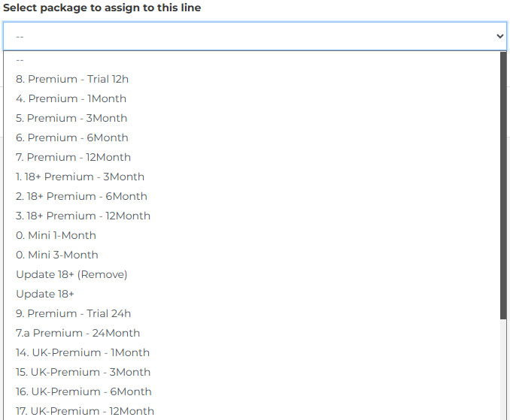Choose '0. Mini 3-Month' package
510x420 pixels.
56,255
